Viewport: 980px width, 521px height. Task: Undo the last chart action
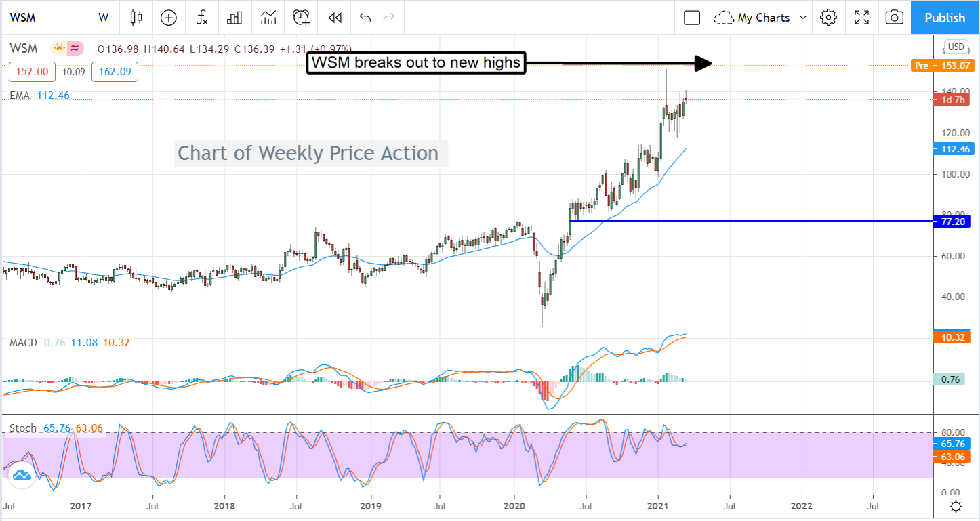point(365,18)
